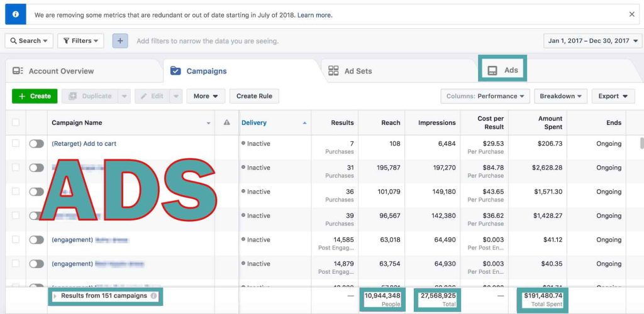Click the 10,944,348 People total
The height and width of the screenshot is (314, 644).
pos(382,296)
